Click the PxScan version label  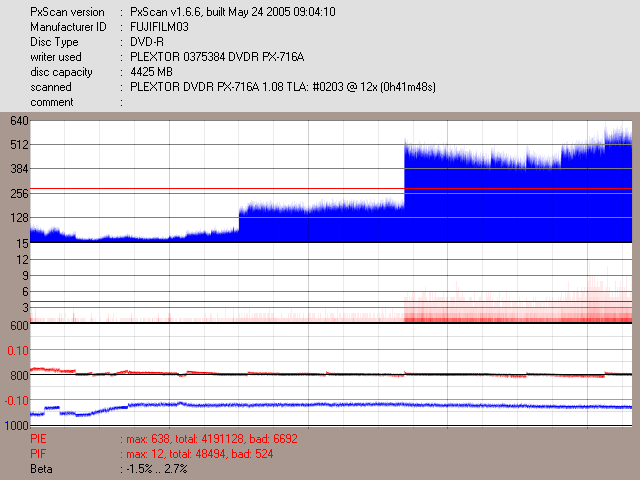67,12
